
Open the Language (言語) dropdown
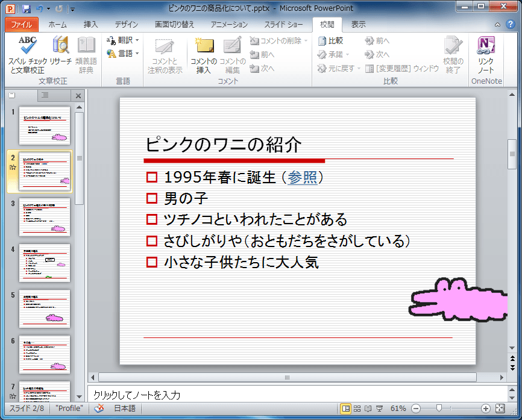click(122, 53)
